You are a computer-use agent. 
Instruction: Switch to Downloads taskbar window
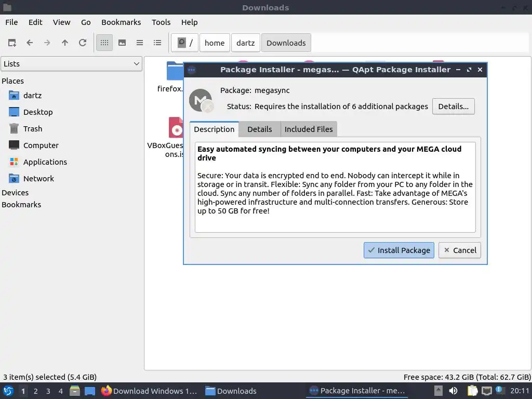(x=231, y=391)
